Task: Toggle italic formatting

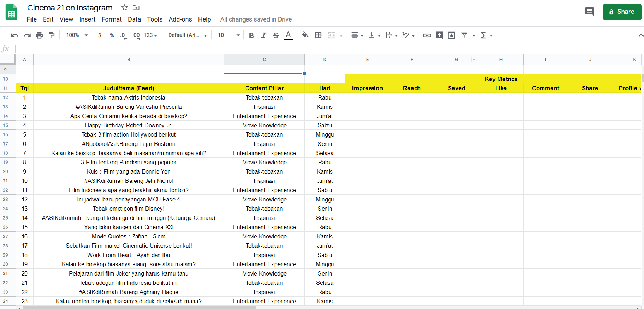Action: (x=263, y=35)
